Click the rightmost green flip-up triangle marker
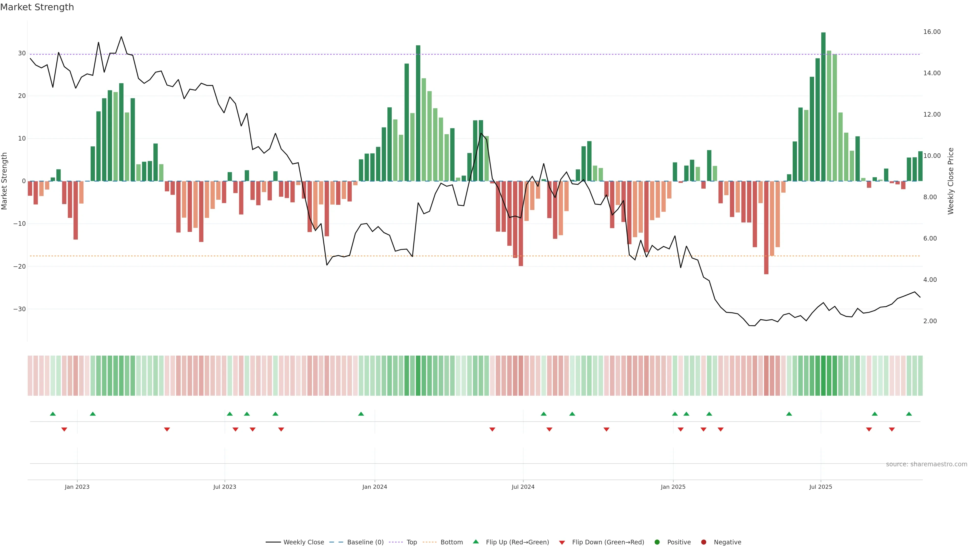Screen dimensions: 980x551 click(x=909, y=414)
